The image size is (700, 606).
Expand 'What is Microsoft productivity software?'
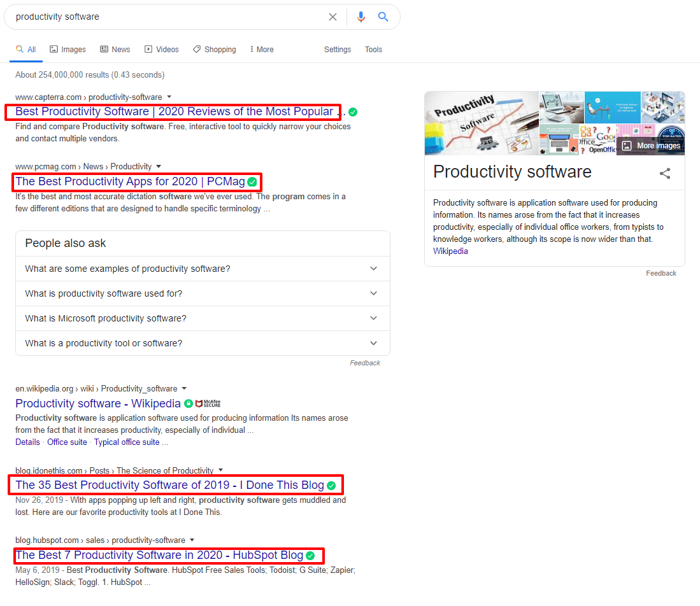point(203,318)
